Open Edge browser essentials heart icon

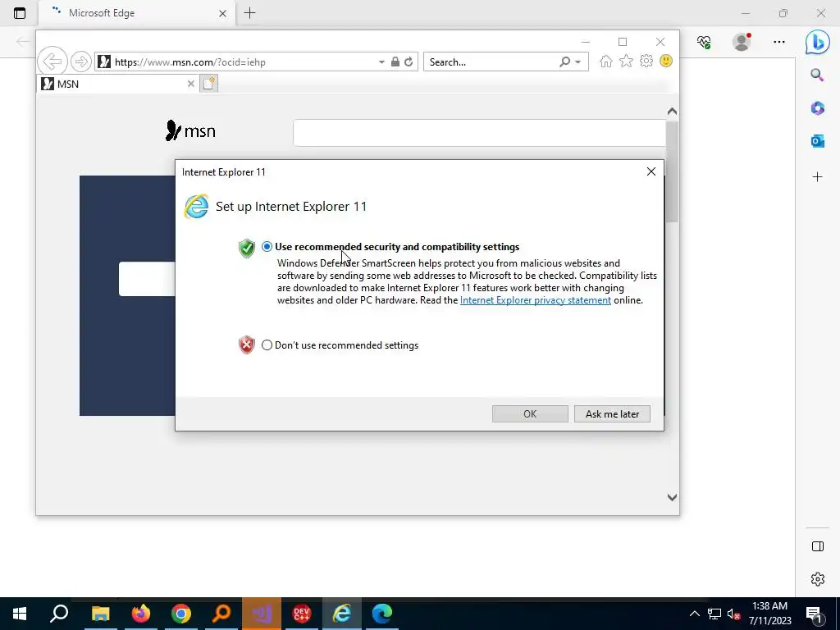(x=704, y=42)
